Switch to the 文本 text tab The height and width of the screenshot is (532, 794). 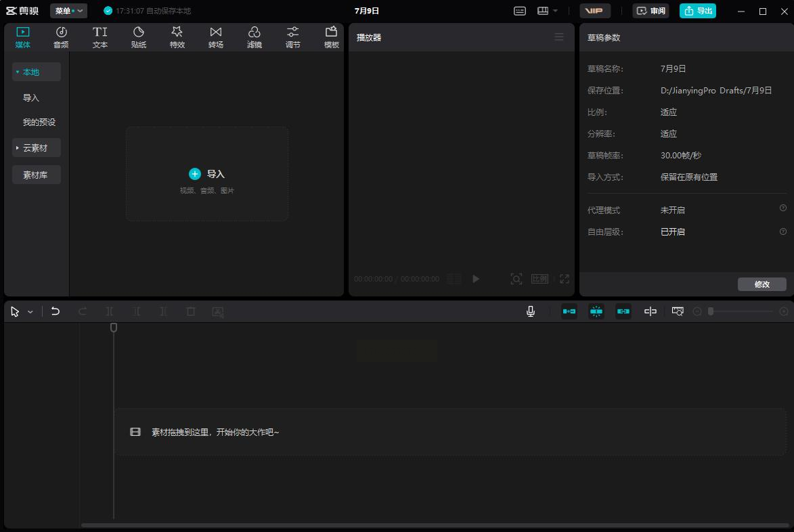(100, 37)
